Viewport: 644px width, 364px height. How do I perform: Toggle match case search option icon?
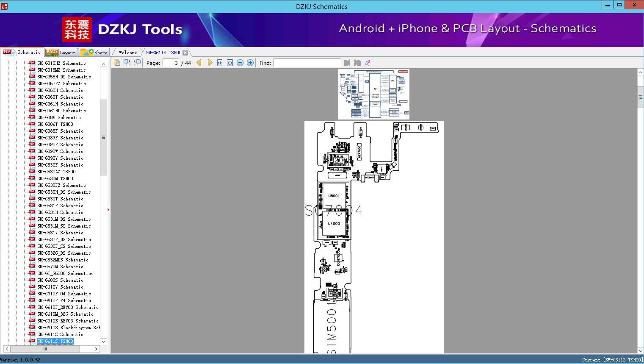368,63
